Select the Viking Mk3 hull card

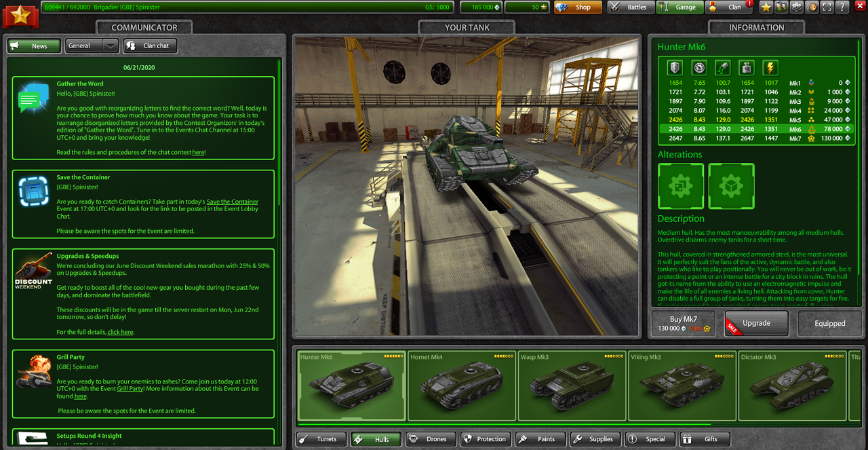(682, 386)
